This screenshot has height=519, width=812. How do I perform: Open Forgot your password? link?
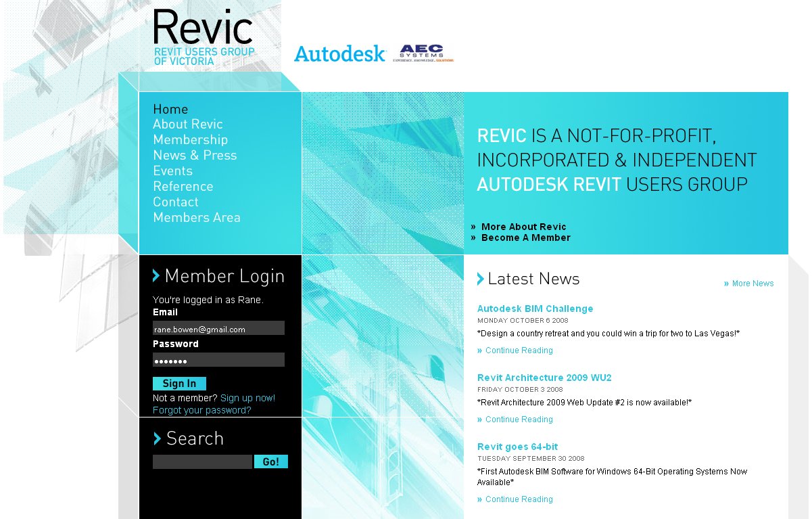coord(201,410)
